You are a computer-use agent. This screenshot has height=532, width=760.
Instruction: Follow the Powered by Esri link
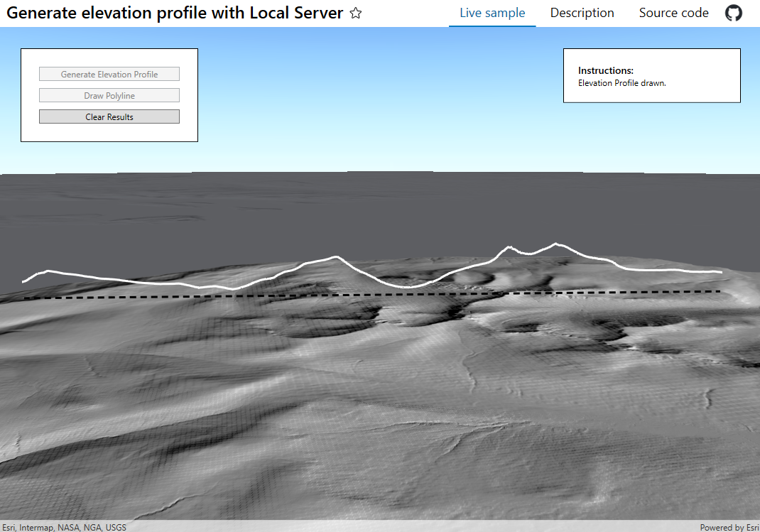pyautogui.click(x=730, y=527)
